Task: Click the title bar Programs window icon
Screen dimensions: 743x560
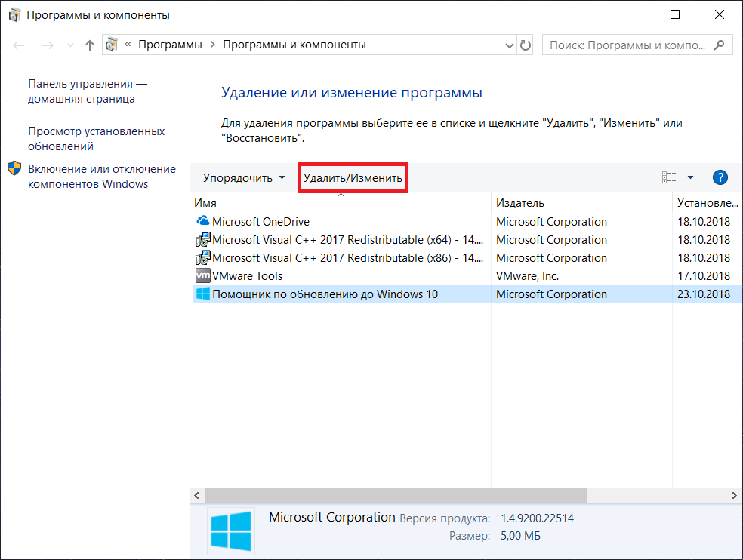Action: pos(14,15)
